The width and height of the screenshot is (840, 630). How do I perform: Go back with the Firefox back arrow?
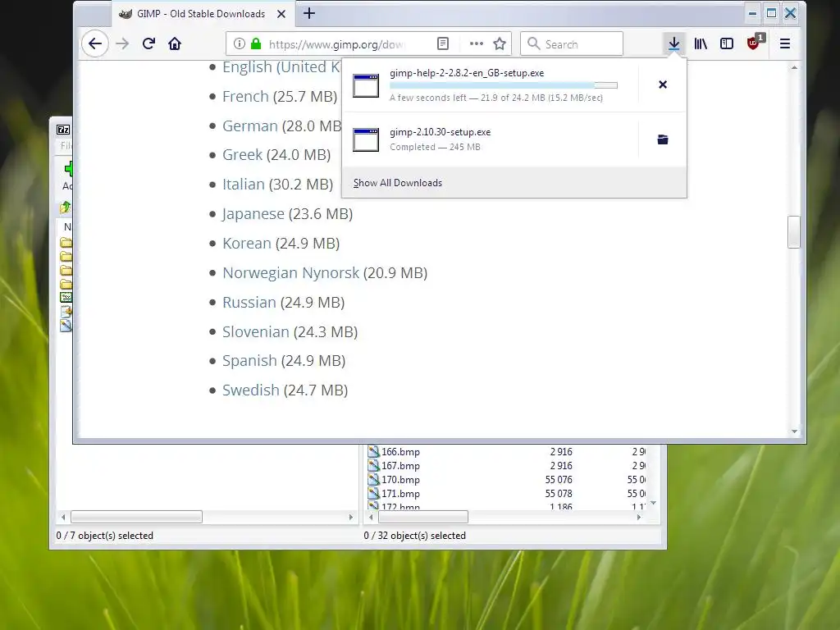(95, 44)
